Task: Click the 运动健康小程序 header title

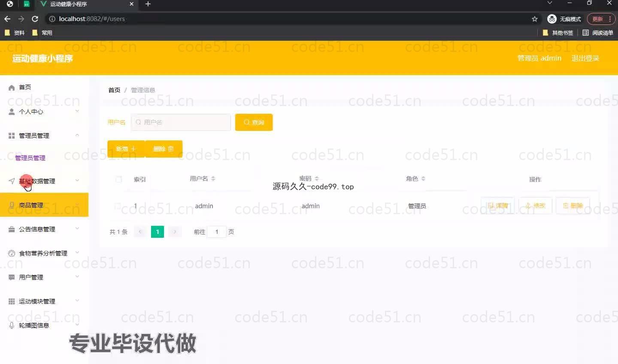Action: click(42, 58)
